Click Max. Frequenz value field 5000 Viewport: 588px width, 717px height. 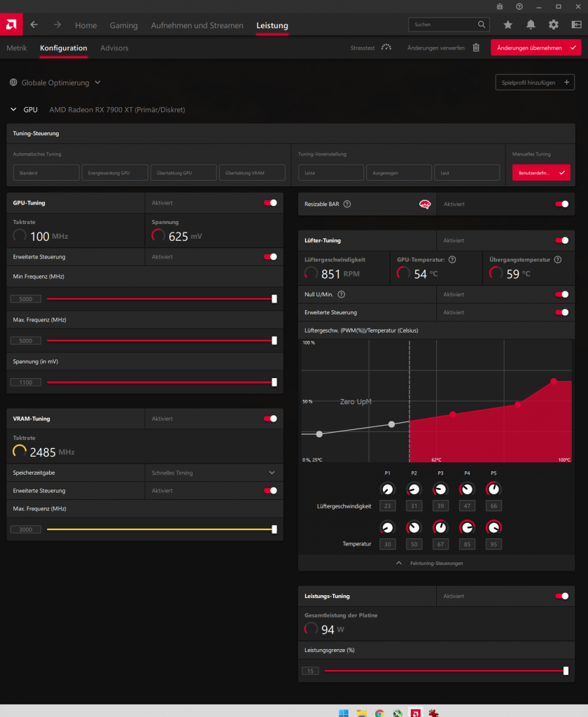click(26, 341)
